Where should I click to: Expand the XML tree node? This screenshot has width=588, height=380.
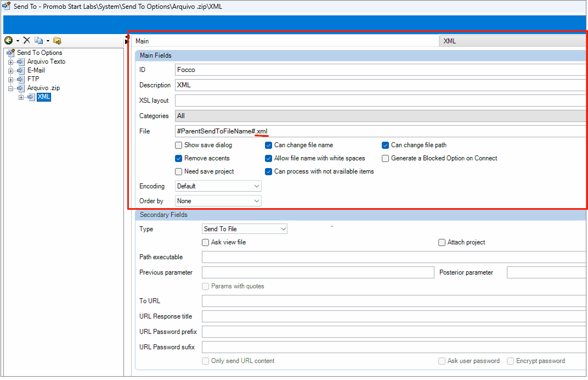pyautogui.click(x=21, y=97)
